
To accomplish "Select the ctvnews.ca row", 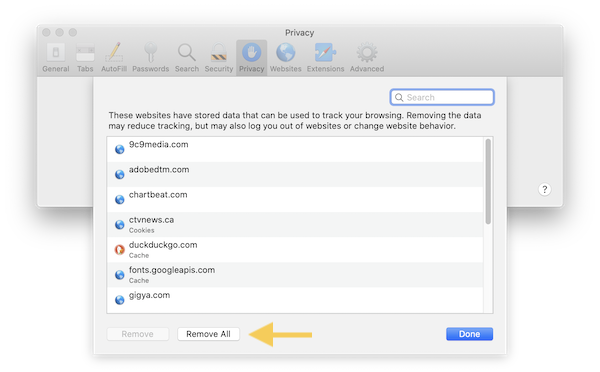I will point(295,225).
